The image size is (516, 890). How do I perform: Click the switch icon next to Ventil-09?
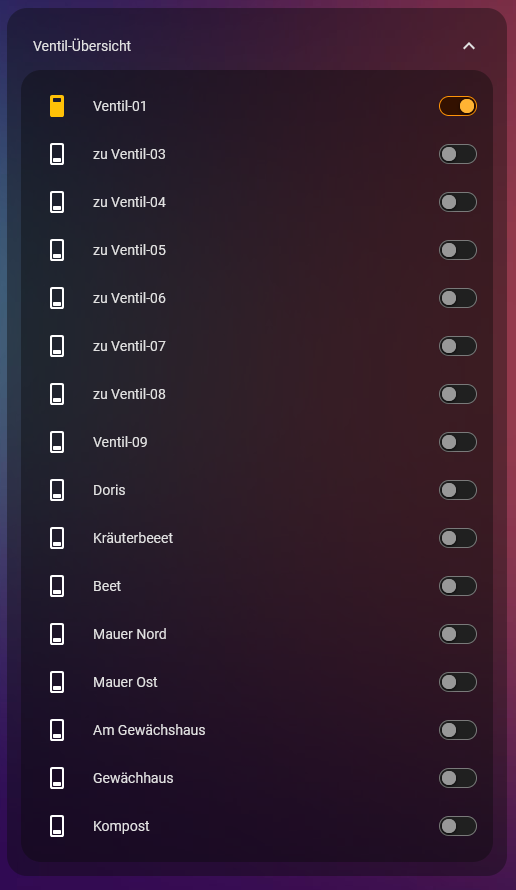(x=57, y=442)
